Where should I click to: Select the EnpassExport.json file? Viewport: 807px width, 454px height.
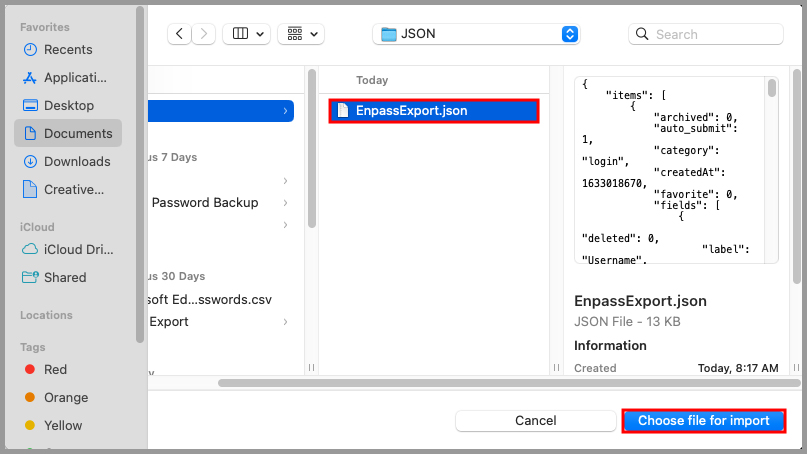(434, 111)
